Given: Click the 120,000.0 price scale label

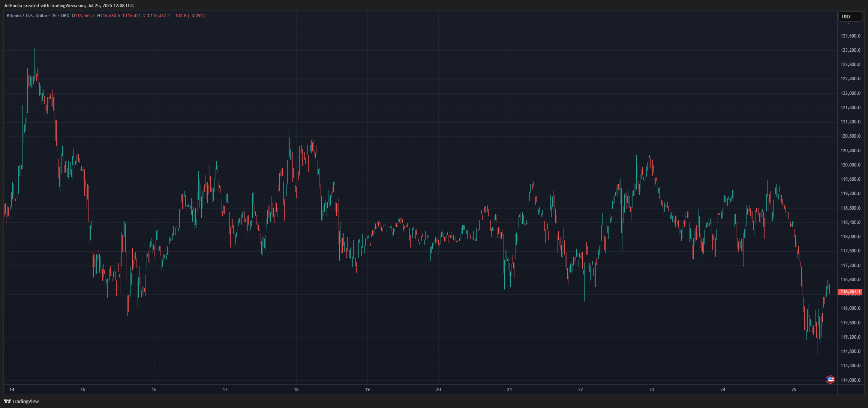Looking at the screenshot, I should click(850, 165).
